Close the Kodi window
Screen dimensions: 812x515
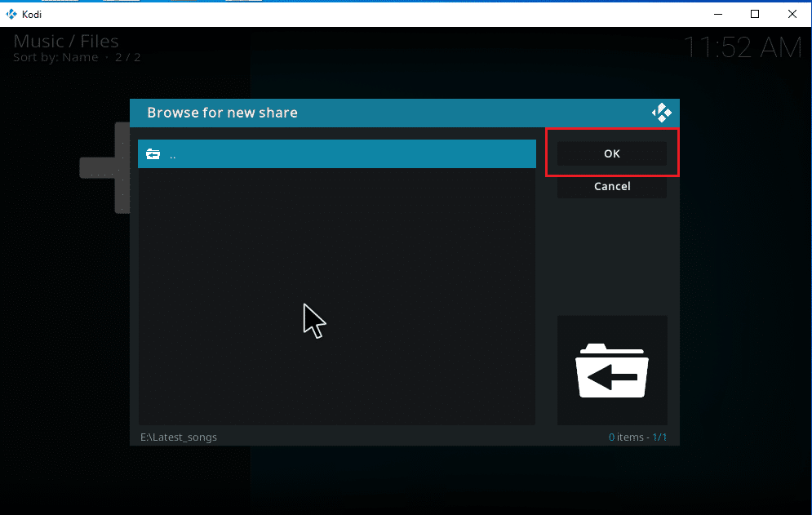(792, 14)
